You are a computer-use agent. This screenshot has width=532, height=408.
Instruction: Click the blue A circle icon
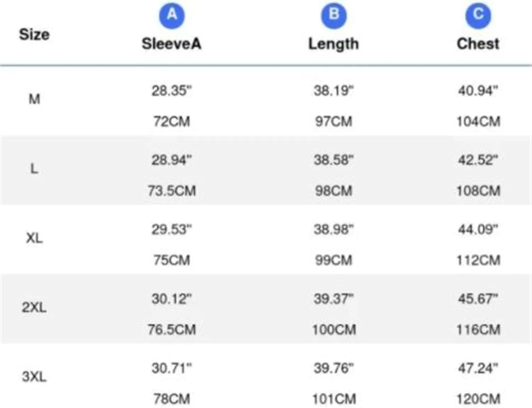point(172,16)
